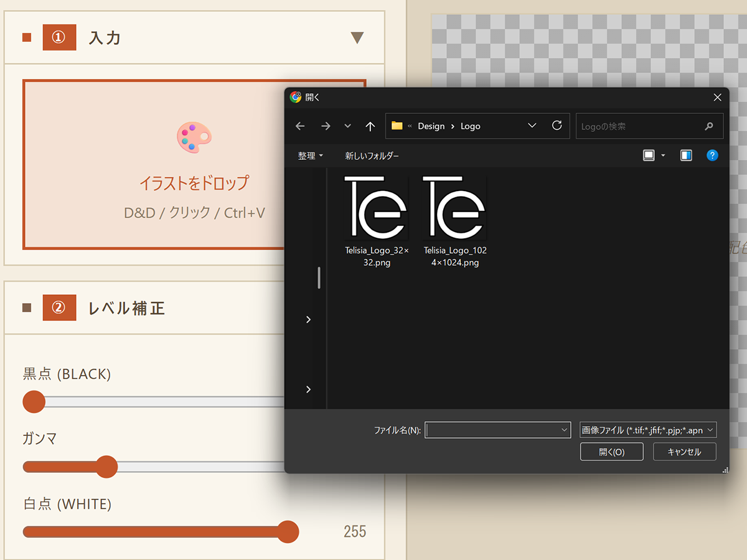Refresh the Logo folder view

(557, 126)
